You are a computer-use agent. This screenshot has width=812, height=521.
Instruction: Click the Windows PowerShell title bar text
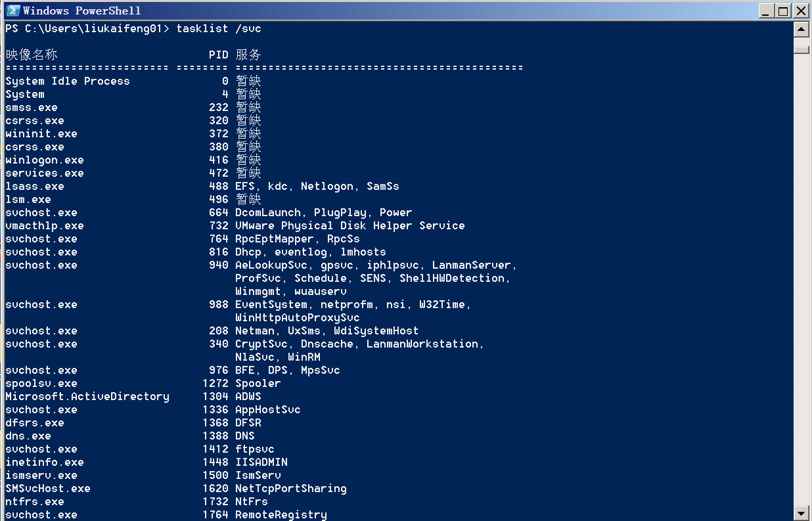point(82,11)
